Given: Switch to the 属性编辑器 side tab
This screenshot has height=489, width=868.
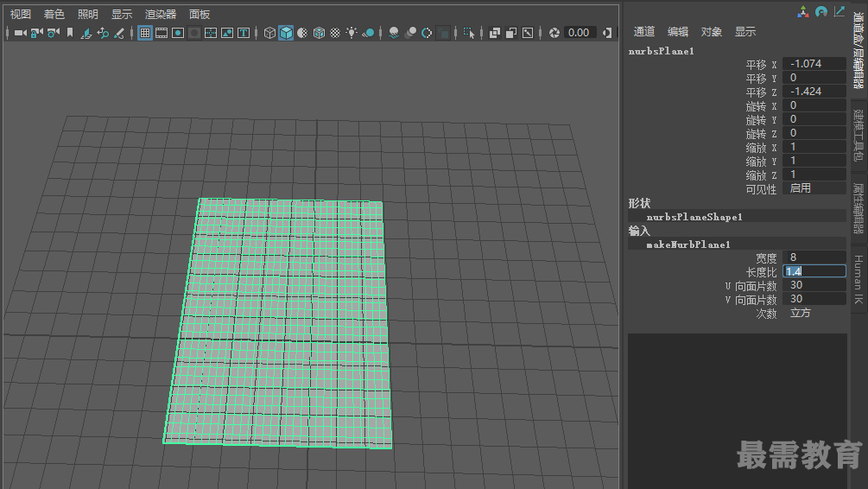Looking at the screenshot, I should point(858,209).
